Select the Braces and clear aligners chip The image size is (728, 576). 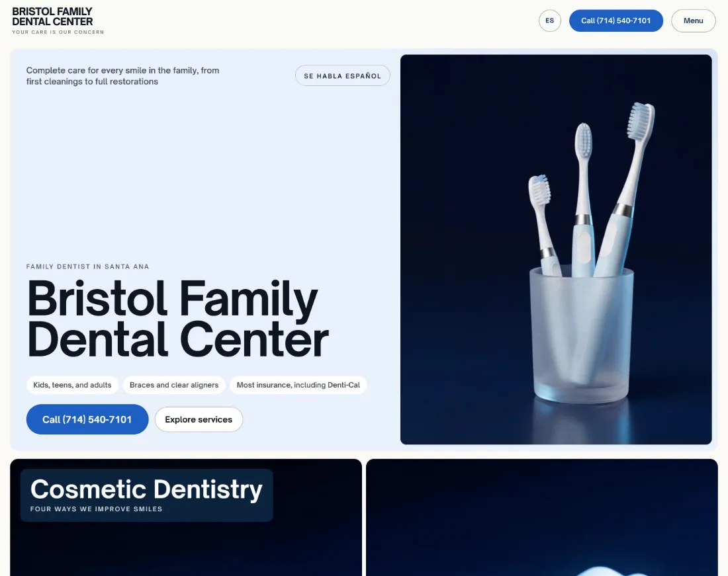tap(174, 385)
